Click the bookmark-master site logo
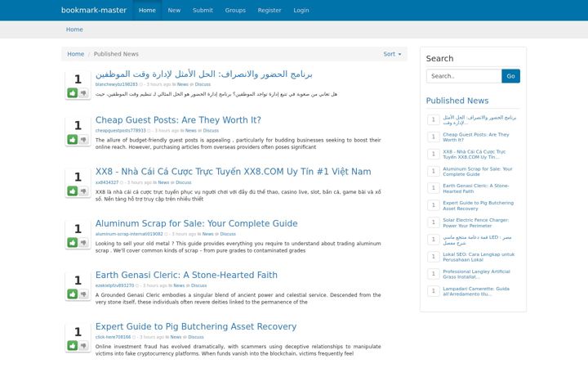 pos(94,10)
